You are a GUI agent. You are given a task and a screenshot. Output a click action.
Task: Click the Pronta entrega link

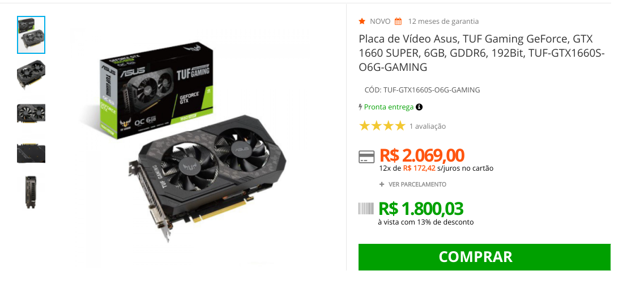pos(389,107)
